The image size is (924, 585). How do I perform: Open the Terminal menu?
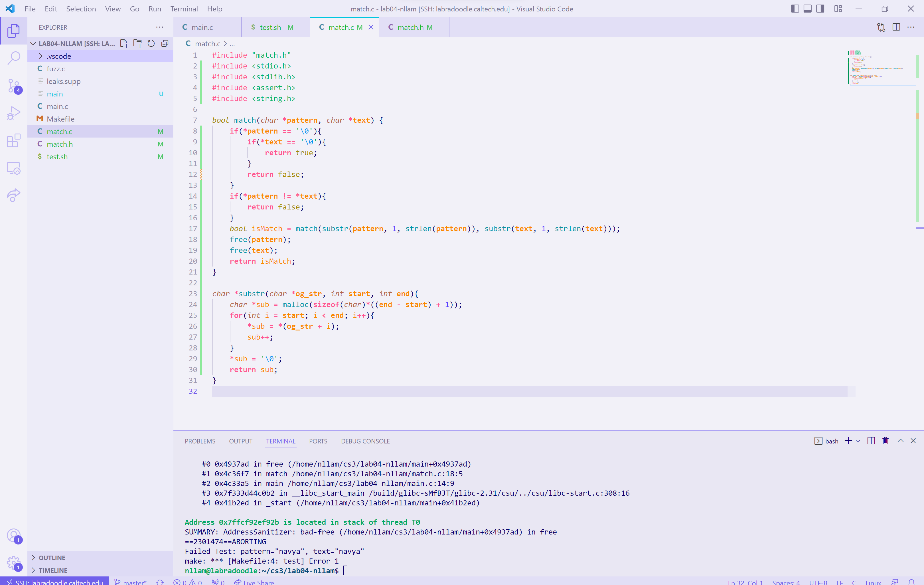(x=184, y=9)
